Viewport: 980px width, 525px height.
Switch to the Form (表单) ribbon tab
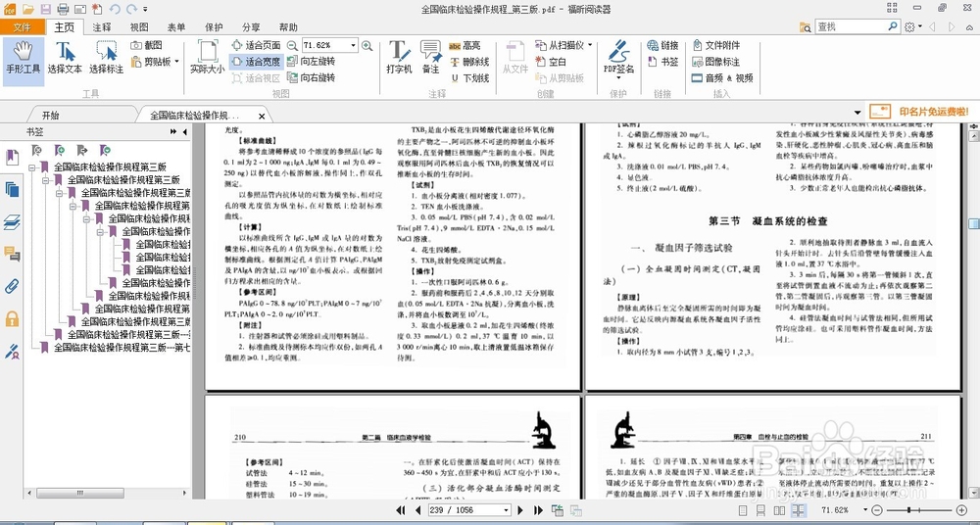pos(176,27)
